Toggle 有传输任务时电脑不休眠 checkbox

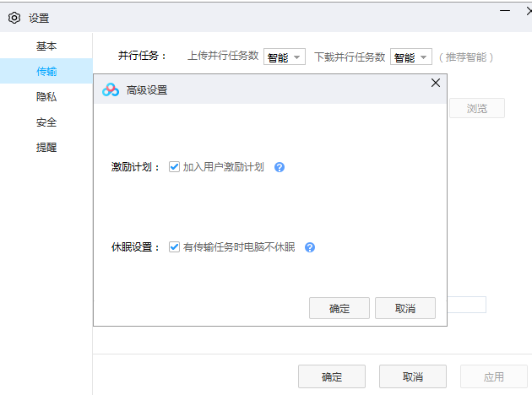[x=174, y=247]
